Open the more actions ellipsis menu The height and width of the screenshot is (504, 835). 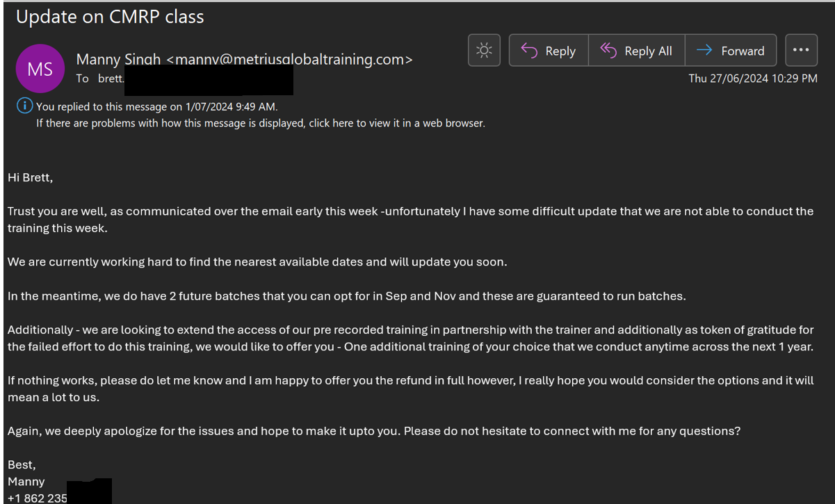coord(801,50)
